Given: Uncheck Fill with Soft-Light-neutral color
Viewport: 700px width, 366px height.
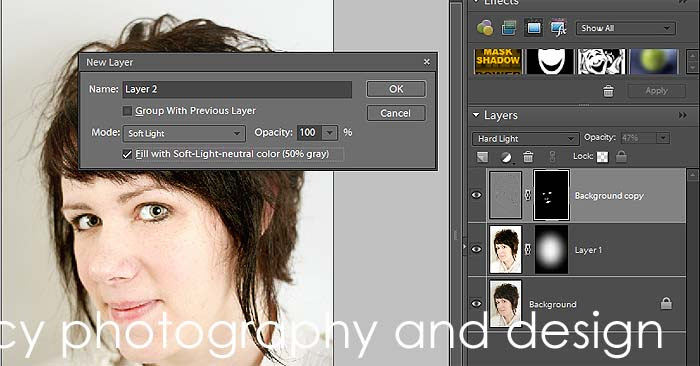Looking at the screenshot, I should click(x=127, y=154).
